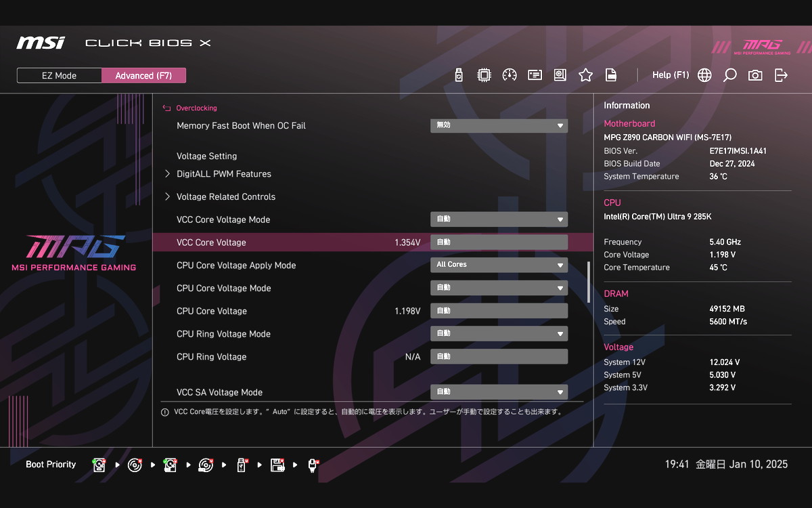Viewport: 812px width, 508px height.
Task: Click the 5600 MT/s DRAM speed
Action: pos(728,322)
